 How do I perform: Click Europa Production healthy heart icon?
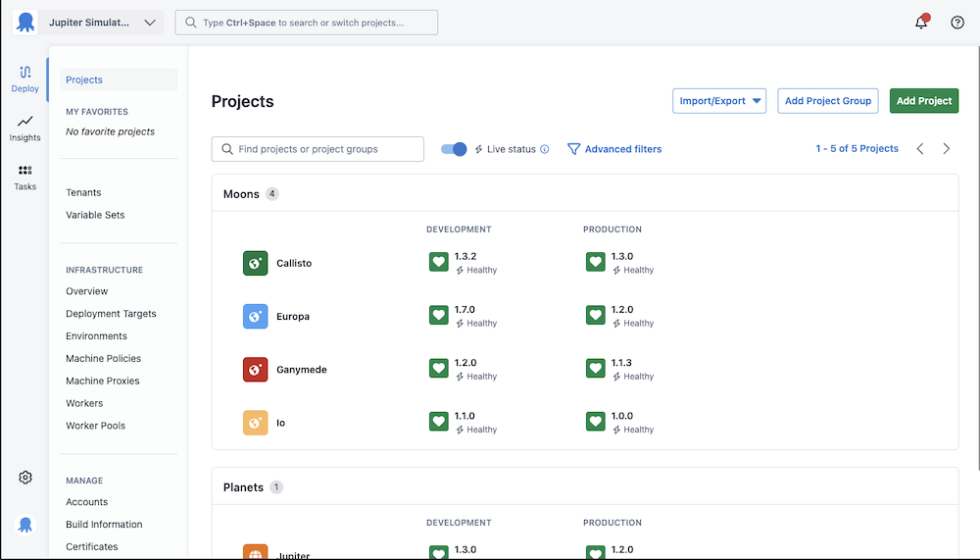[x=596, y=315]
